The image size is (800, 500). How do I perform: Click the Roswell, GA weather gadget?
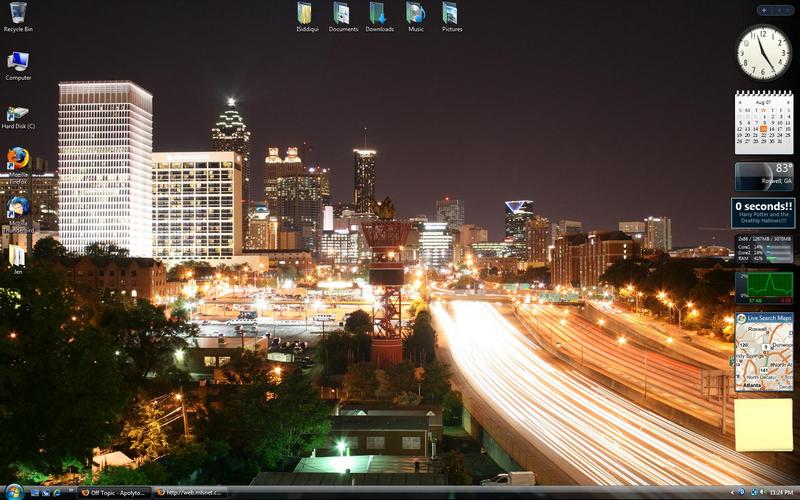click(x=764, y=176)
